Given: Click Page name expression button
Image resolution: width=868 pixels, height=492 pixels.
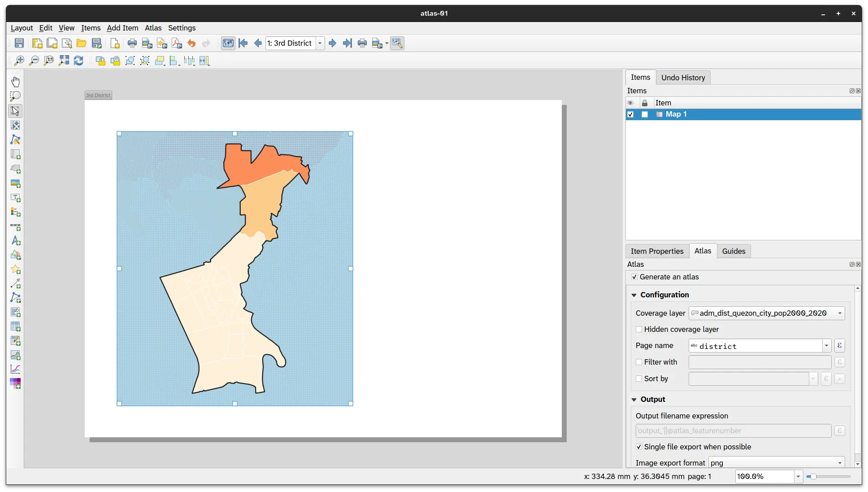Looking at the screenshot, I should coord(839,346).
